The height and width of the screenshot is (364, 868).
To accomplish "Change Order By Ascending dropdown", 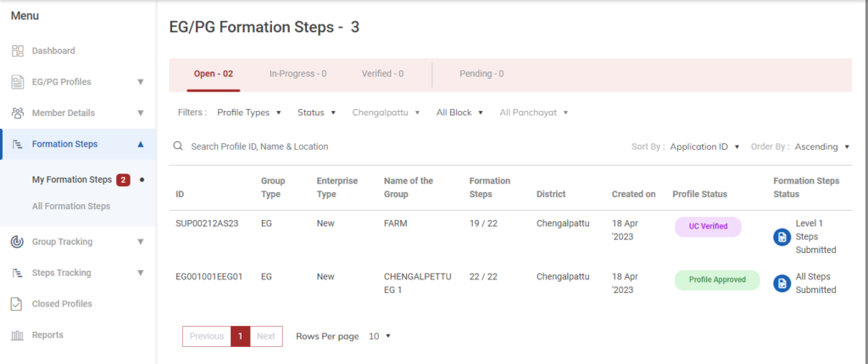I will 821,146.
